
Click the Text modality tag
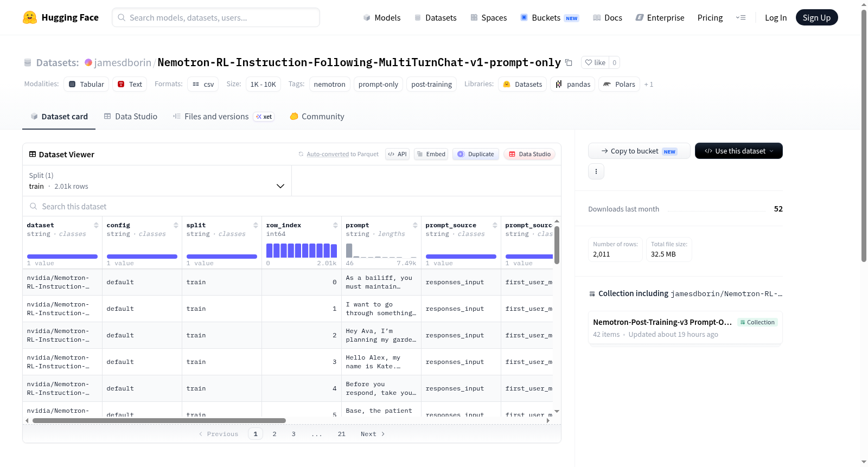point(130,84)
